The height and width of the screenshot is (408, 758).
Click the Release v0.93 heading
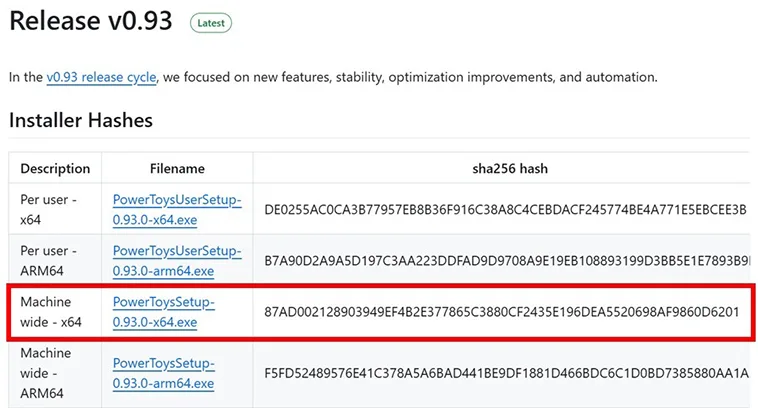(91, 21)
